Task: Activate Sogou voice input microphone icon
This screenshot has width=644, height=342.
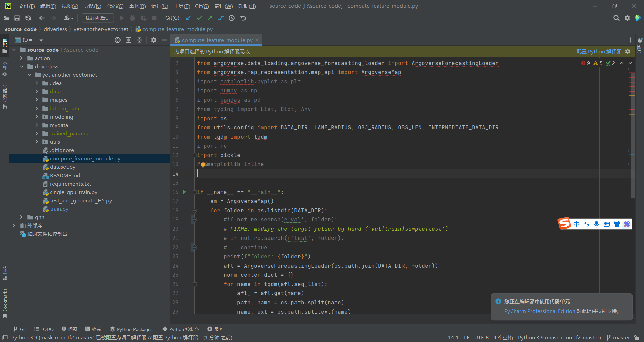Action: pyautogui.click(x=596, y=224)
